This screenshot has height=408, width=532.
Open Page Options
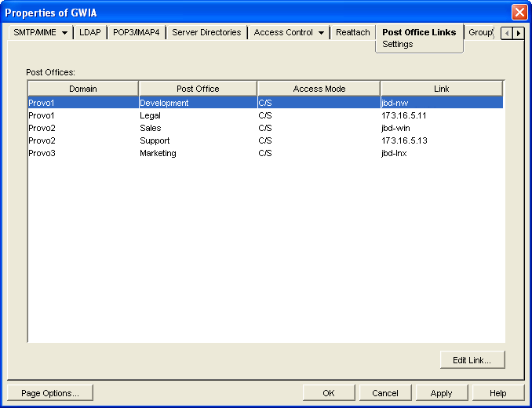pos(50,393)
